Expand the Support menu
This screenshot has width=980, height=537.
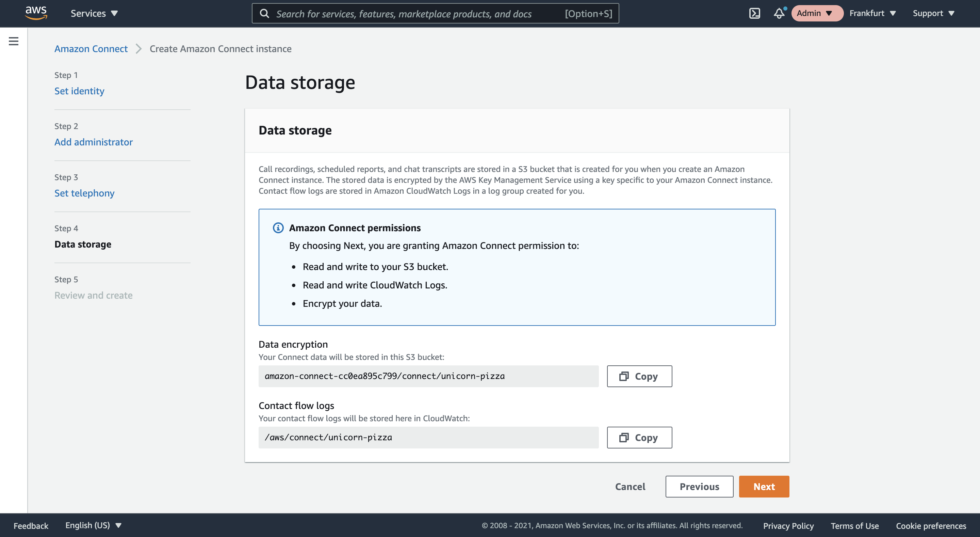click(934, 13)
